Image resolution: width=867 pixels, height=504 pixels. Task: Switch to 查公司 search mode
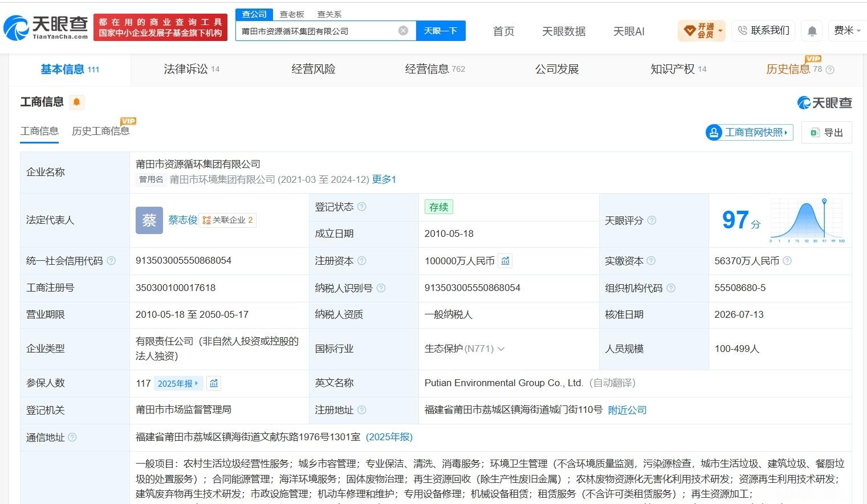point(254,14)
